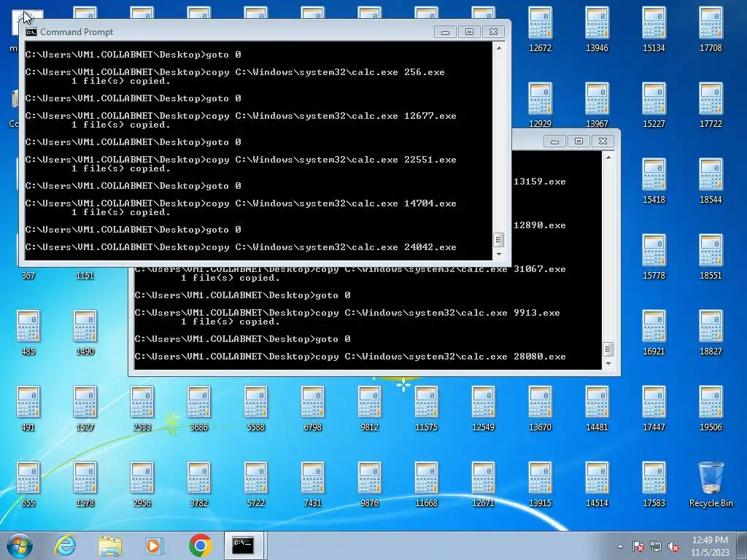This screenshot has width=747, height=560.
Task: Select the 15418 calculator desktop icon
Action: point(654,181)
